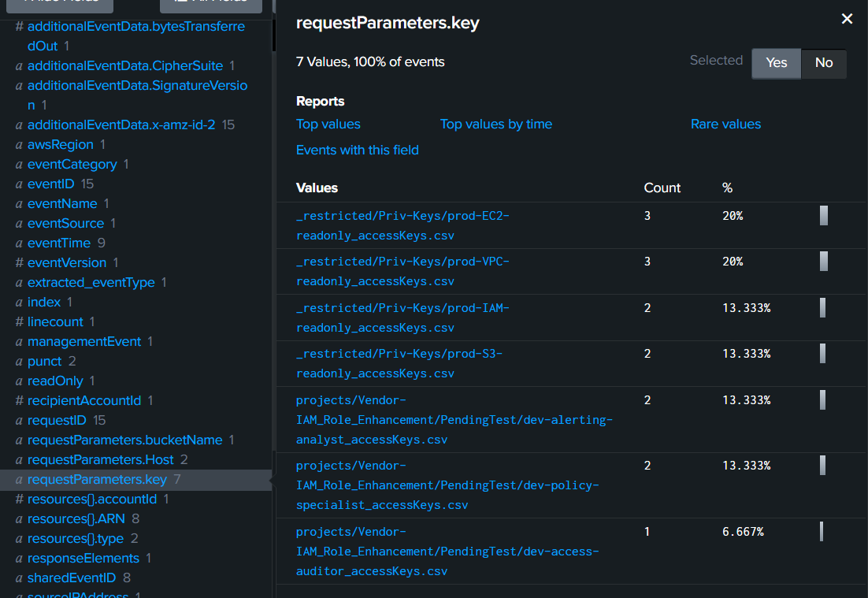Open the Top values report
The height and width of the screenshot is (598, 868).
(328, 124)
